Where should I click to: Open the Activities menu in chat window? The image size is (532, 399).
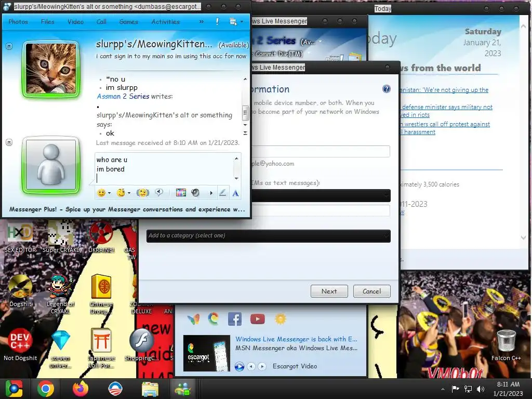(x=166, y=21)
